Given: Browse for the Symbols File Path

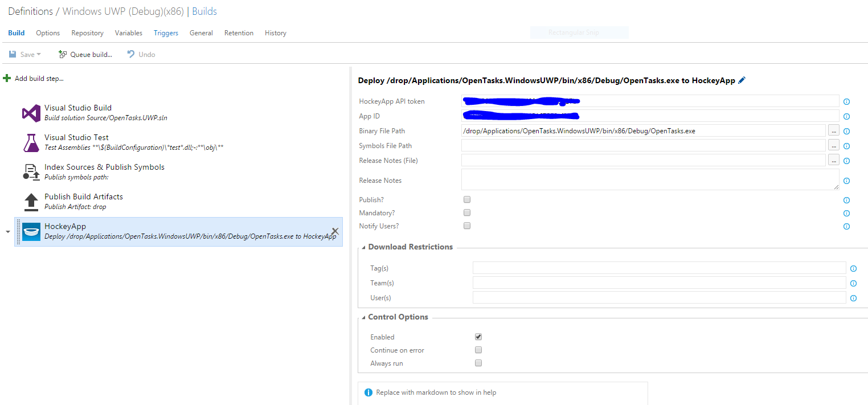Looking at the screenshot, I should pos(834,146).
